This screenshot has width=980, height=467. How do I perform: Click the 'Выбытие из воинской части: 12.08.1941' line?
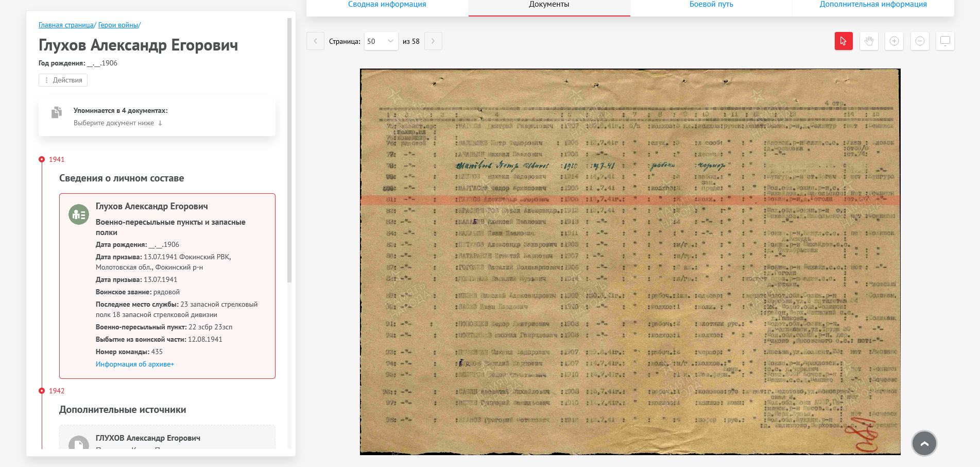159,339
